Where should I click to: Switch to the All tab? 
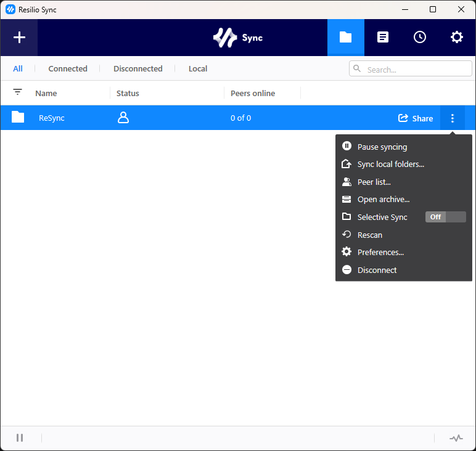click(18, 68)
